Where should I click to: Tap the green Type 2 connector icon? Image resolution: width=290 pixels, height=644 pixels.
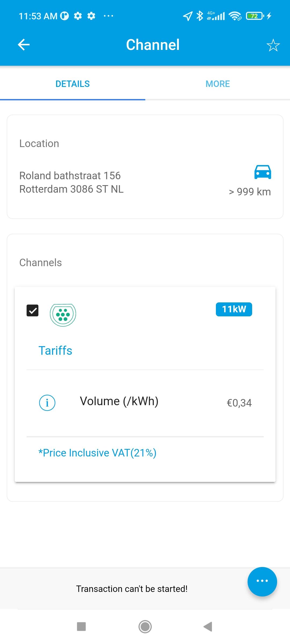tap(63, 315)
